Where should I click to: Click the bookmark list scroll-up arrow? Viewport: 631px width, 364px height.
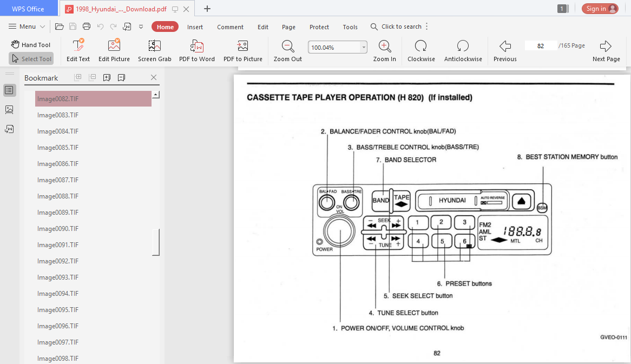coord(156,95)
